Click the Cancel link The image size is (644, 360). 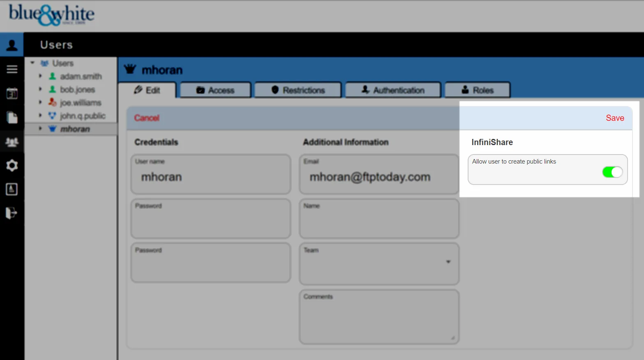[x=146, y=118]
